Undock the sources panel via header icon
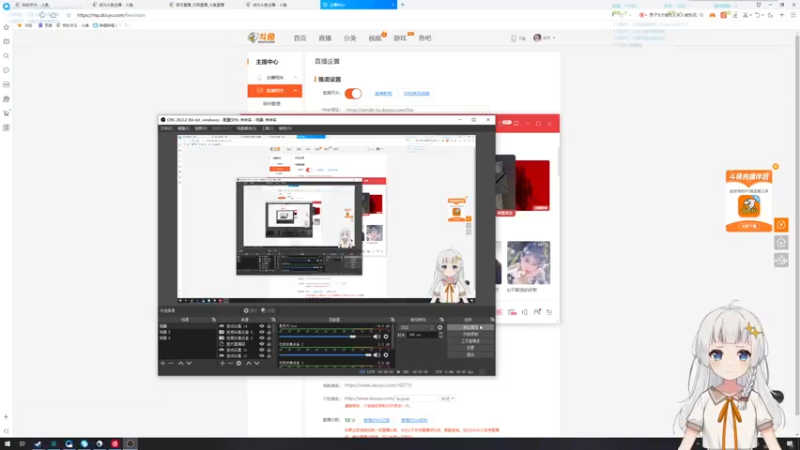 tap(273, 319)
